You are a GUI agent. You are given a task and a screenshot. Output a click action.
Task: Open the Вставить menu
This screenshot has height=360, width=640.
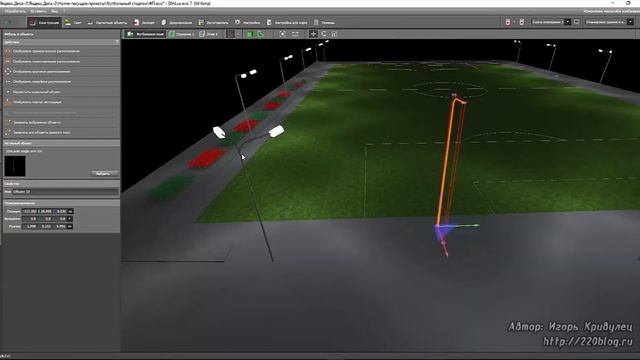coord(38,11)
